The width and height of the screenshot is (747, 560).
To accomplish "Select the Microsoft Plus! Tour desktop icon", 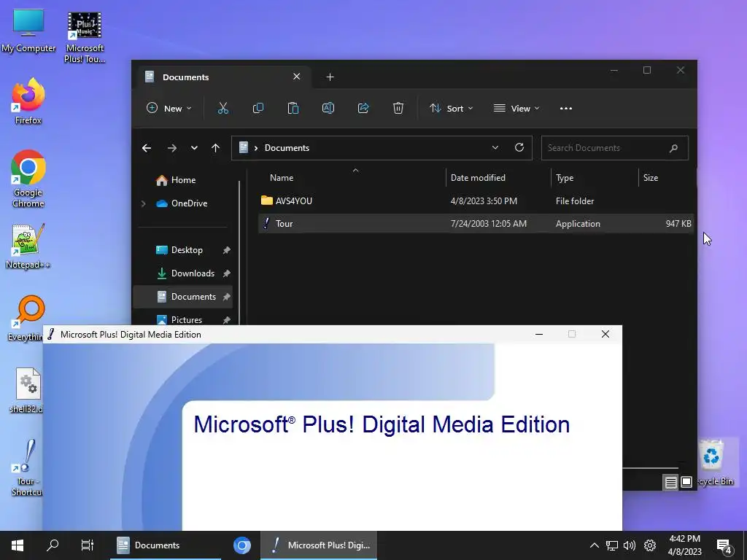I will (85, 37).
